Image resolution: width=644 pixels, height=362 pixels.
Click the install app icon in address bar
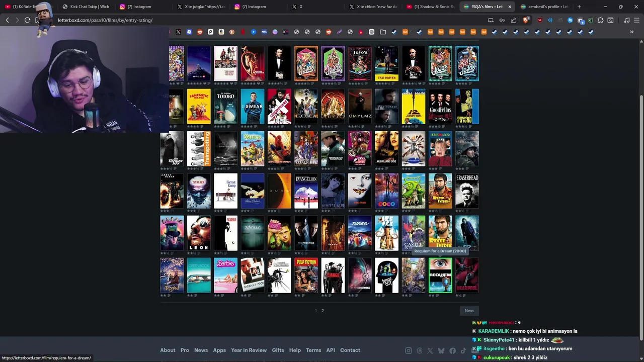point(491,20)
